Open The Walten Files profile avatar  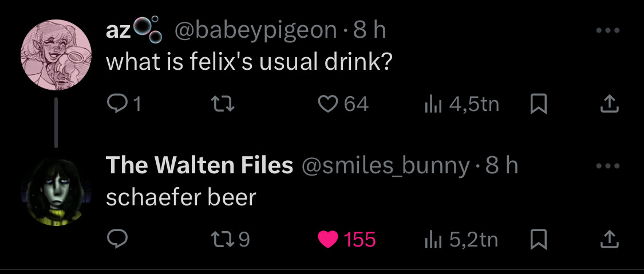pyautogui.click(x=56, y=192)
